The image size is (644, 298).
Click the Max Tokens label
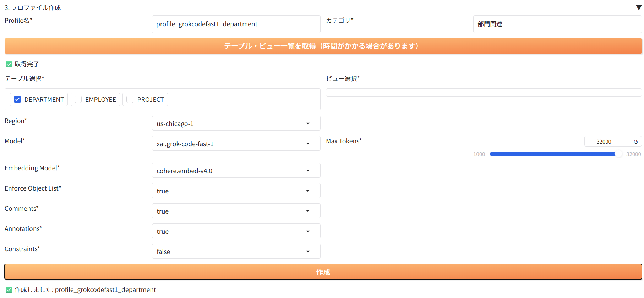click(344, 141)
